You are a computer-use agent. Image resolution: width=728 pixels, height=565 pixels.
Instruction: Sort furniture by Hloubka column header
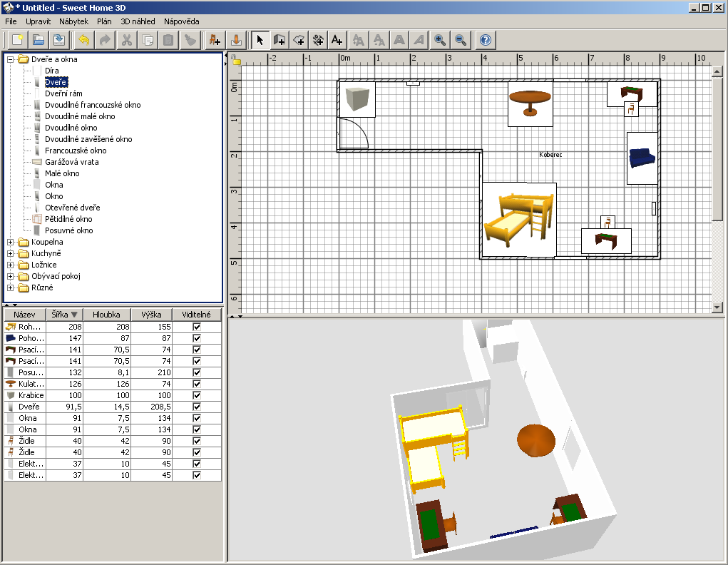click(106, 315)
